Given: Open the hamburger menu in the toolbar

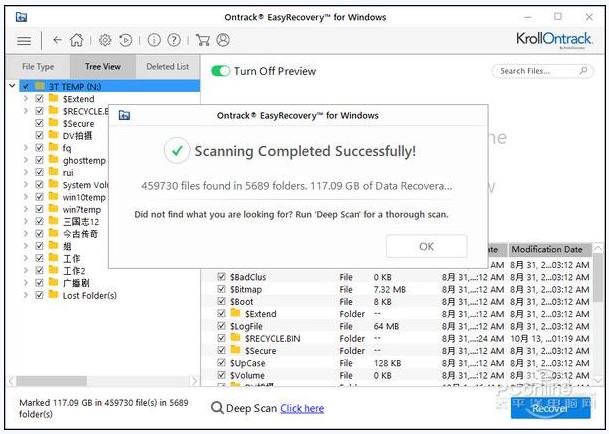Looking at the screenshot, I should coord(24,40).
